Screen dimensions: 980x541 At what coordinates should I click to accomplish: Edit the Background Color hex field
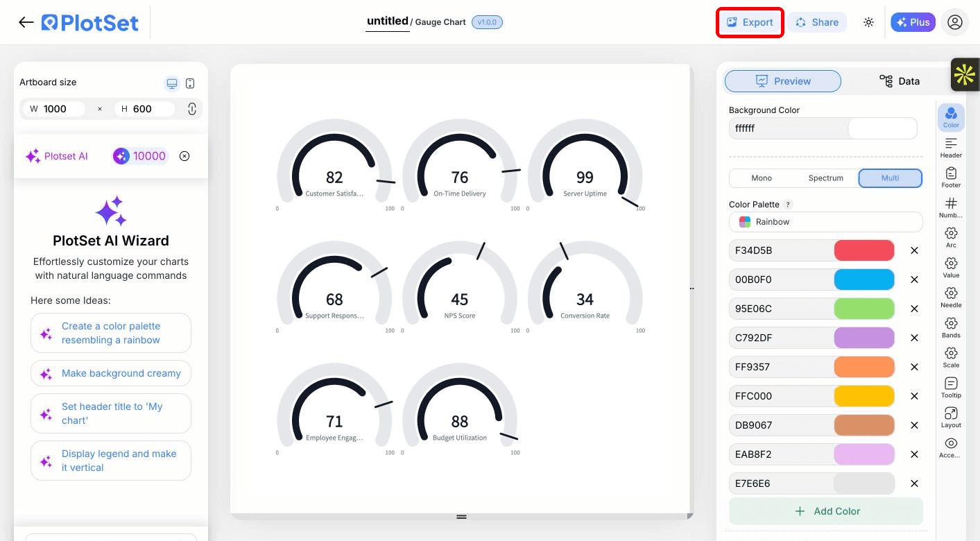(789, 128)
